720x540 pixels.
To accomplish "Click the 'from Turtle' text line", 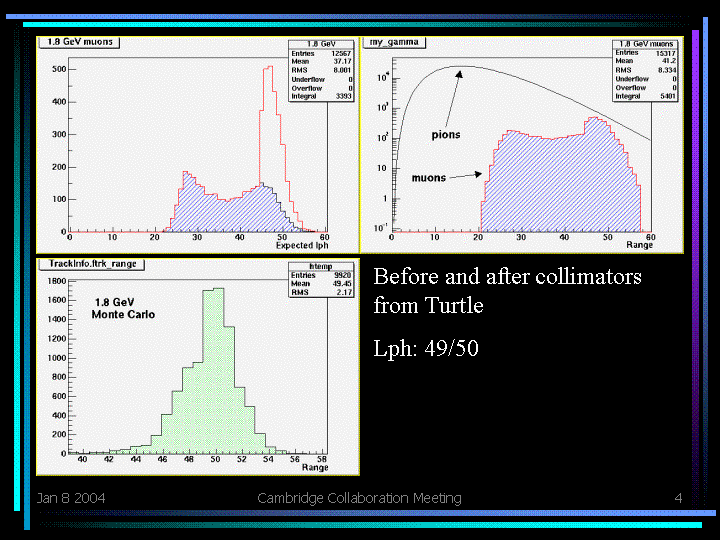I will [x=428, y=305].
